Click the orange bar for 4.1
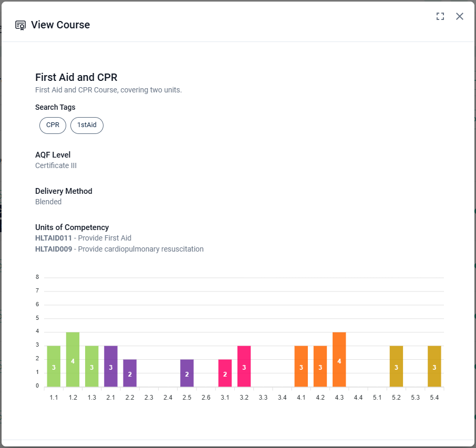This screenshot has width=476, height=448. (301, 367)
